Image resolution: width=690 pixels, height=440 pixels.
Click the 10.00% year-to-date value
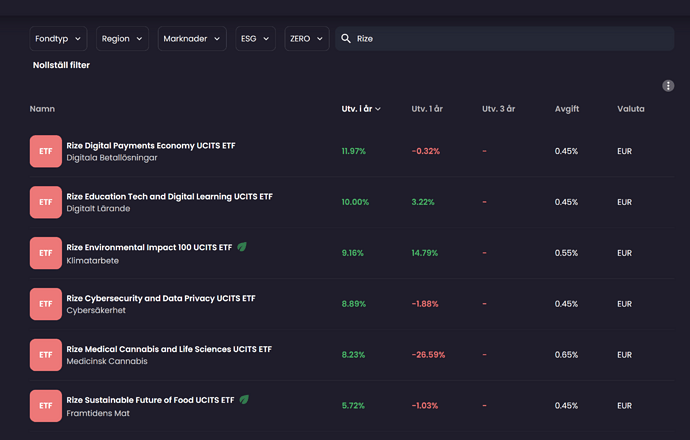click(355, 202)
